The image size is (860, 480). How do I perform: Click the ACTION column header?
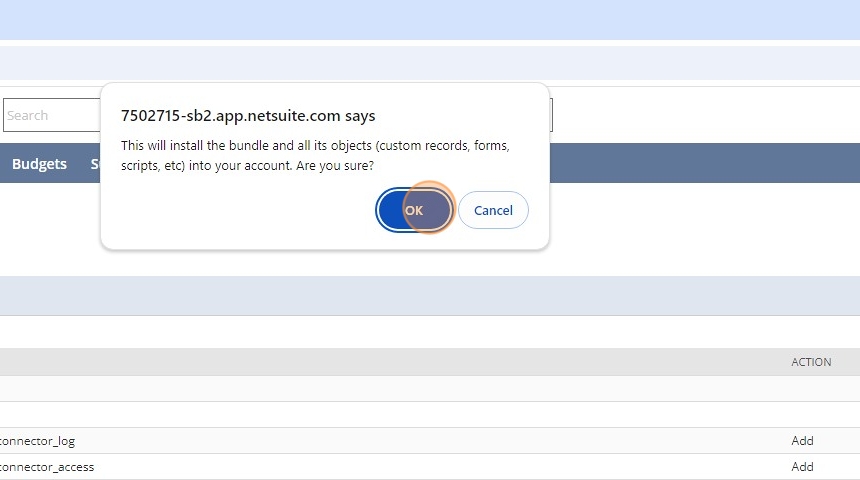[811, 362]
